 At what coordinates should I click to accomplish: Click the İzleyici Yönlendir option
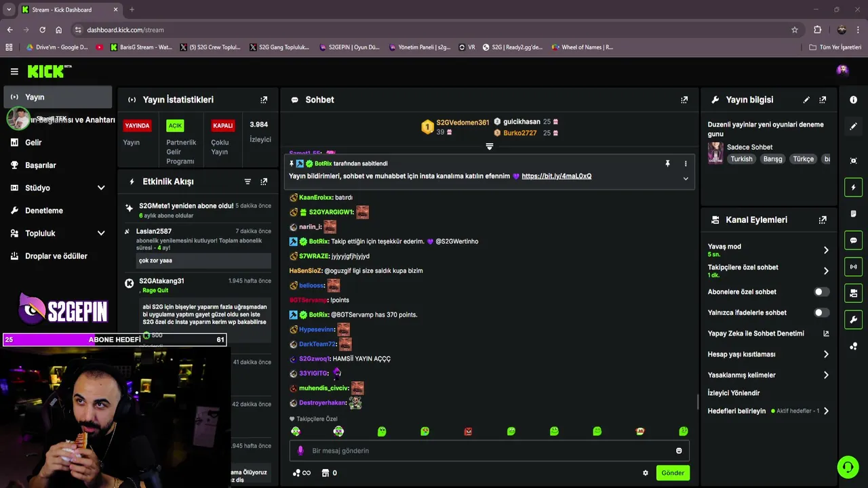pos(734,393)
